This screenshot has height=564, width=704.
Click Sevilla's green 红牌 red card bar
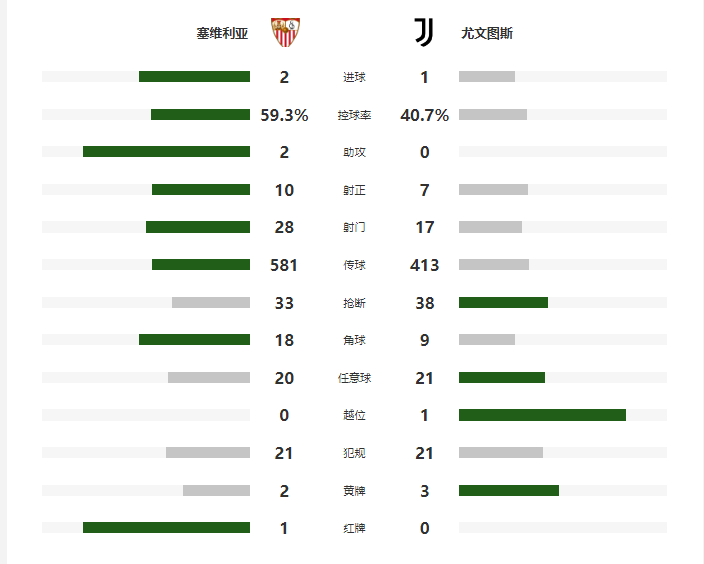(x=167, y=528)
